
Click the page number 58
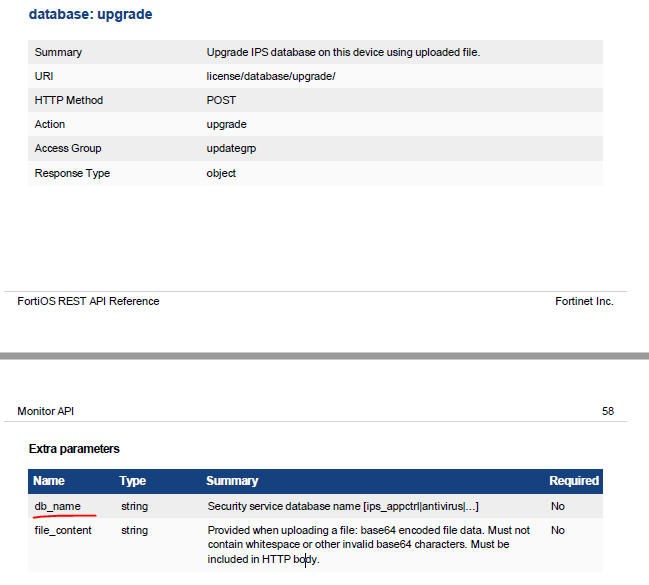click(x=608, y=411)
